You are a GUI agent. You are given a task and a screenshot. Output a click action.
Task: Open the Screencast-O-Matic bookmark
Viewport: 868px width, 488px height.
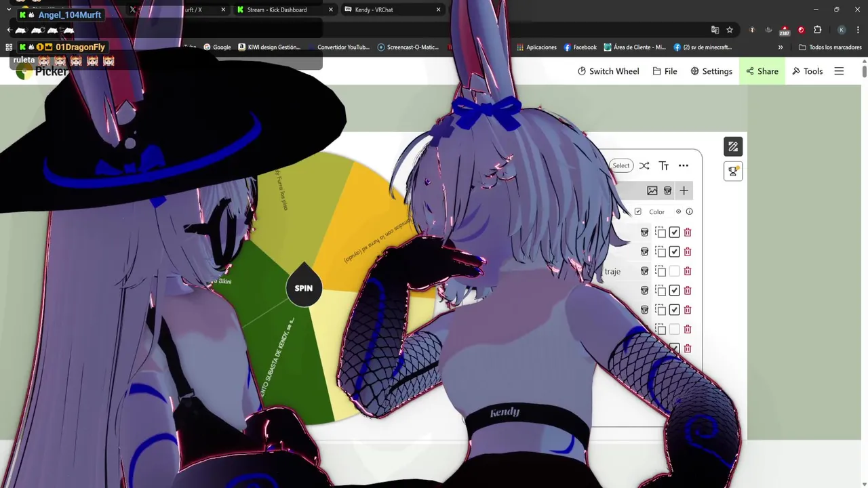408,47
